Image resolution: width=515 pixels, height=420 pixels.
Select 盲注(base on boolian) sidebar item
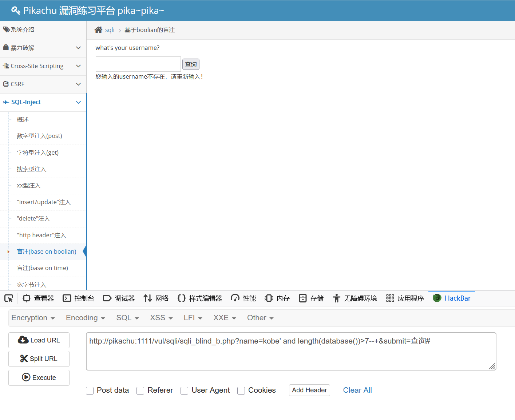click(x=47, y=251)
